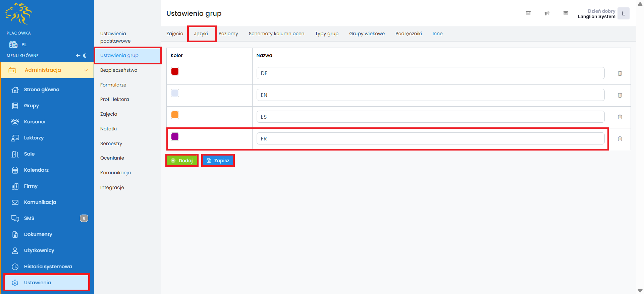Collapse sidebar with the left arrow
644x294 pixels.
tap(78, 56)
